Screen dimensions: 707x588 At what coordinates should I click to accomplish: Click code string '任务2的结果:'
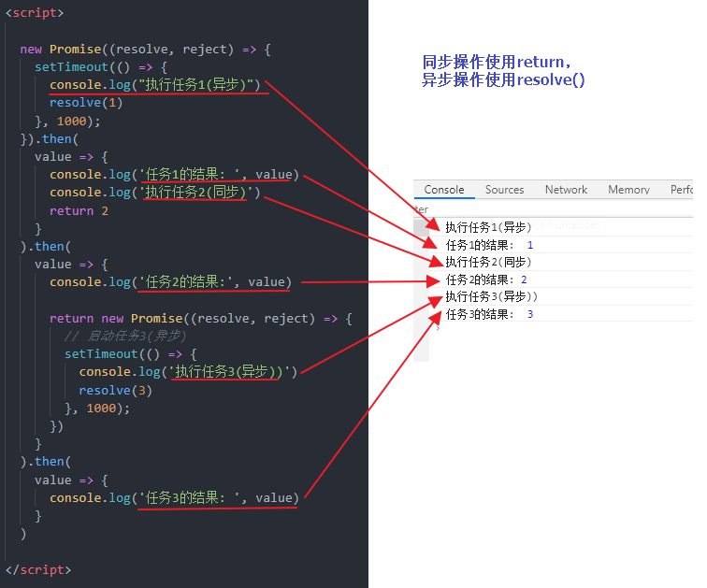[x=185, y=282]
